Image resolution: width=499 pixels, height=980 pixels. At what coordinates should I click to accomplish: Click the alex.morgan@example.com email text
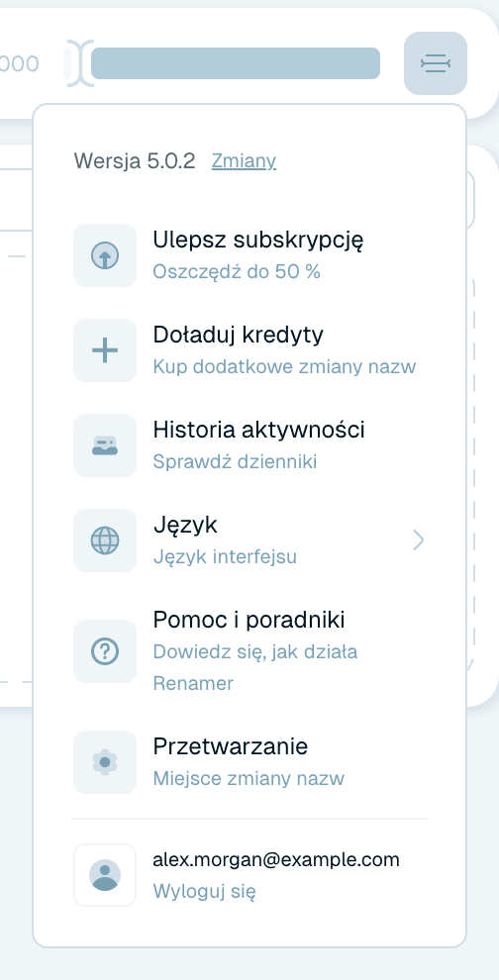pos(276,860)
